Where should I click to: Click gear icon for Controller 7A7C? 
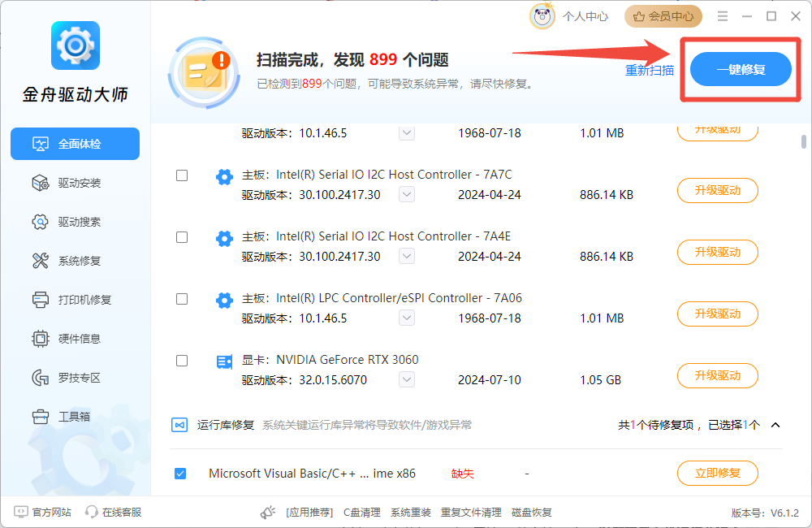pos(224,177)
